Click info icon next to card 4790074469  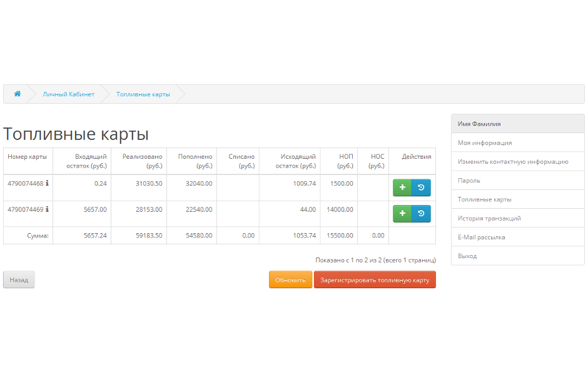pos(48,209)
